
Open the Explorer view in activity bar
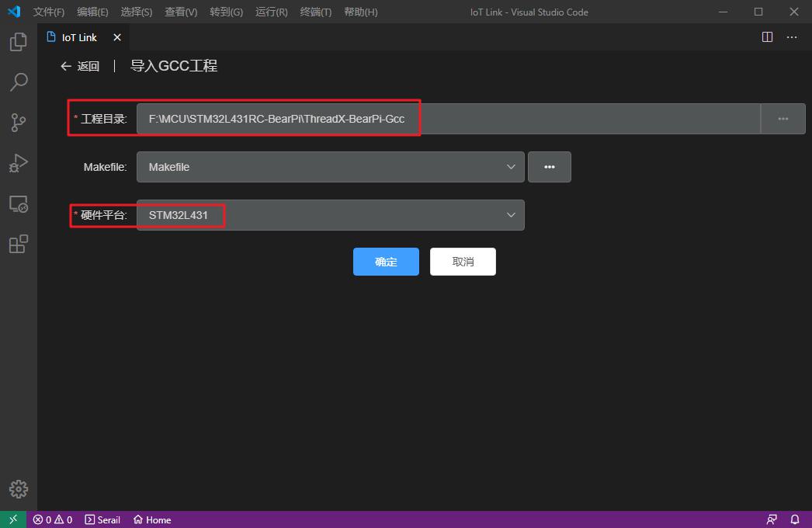click(x=18, y=42)
